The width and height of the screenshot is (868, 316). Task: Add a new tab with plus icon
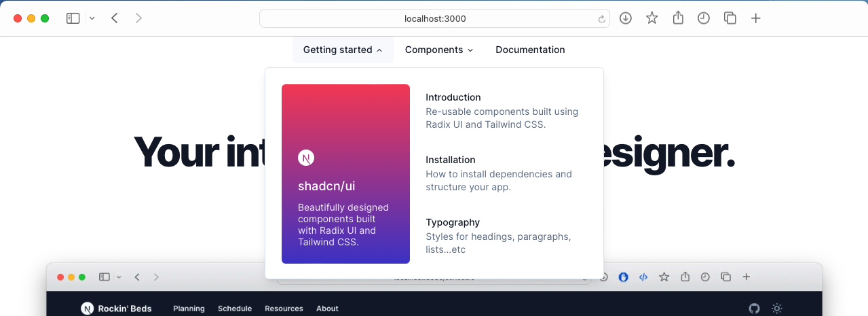756,18
